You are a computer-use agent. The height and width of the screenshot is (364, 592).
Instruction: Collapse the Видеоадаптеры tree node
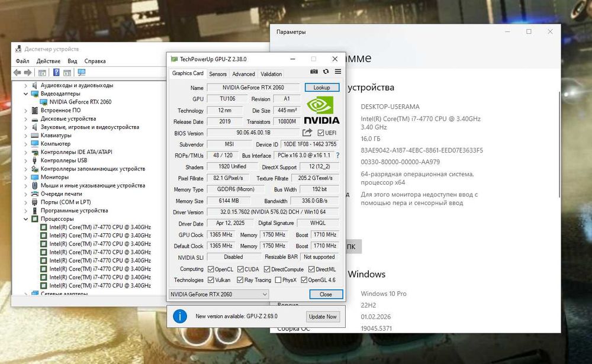click(x=25, y=94)
